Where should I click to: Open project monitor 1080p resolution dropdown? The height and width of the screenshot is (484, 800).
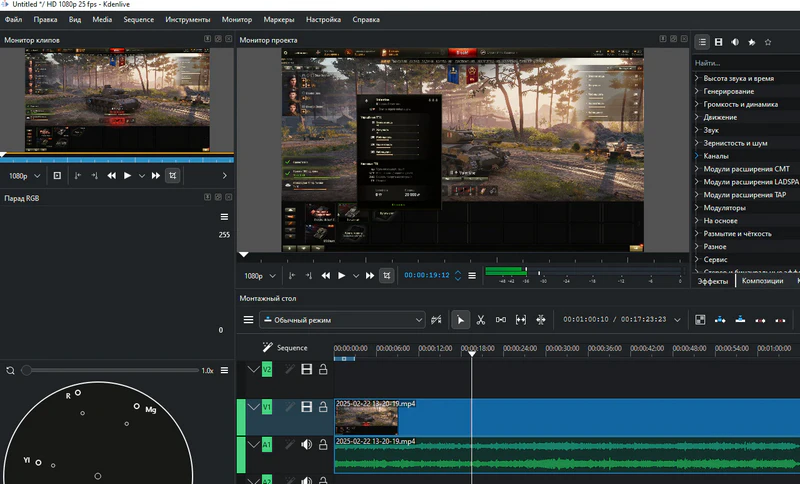pos(258,275)
